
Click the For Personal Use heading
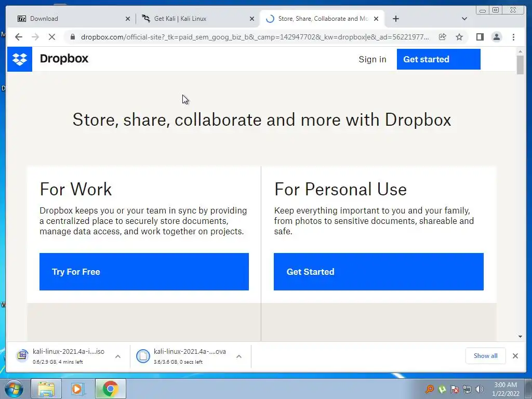(340, 189)
